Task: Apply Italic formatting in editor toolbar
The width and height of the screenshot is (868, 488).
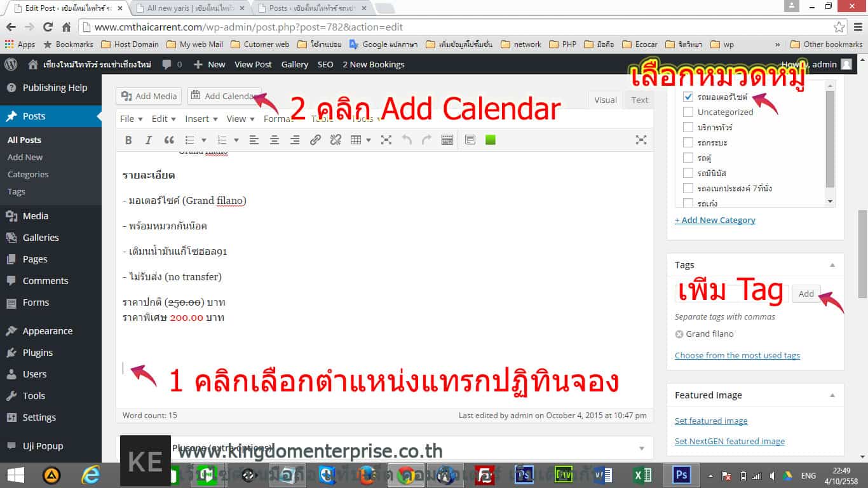Action: point(149,140)
